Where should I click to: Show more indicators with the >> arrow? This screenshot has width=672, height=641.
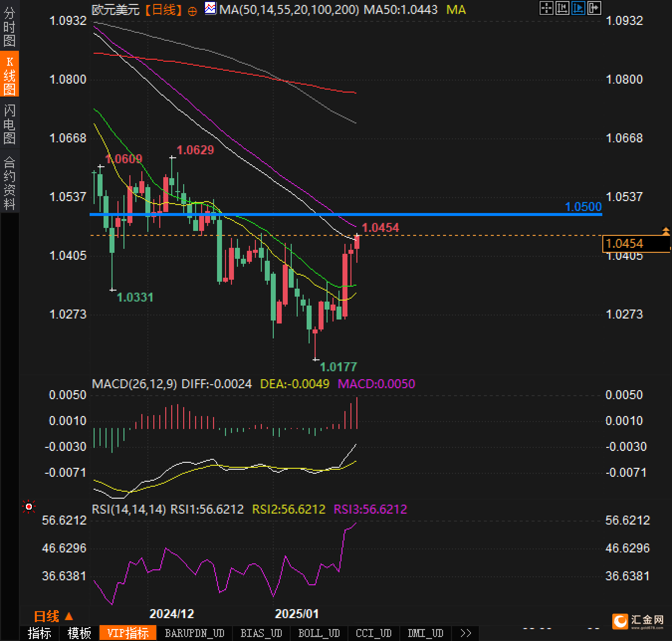[x=466, y=633]
